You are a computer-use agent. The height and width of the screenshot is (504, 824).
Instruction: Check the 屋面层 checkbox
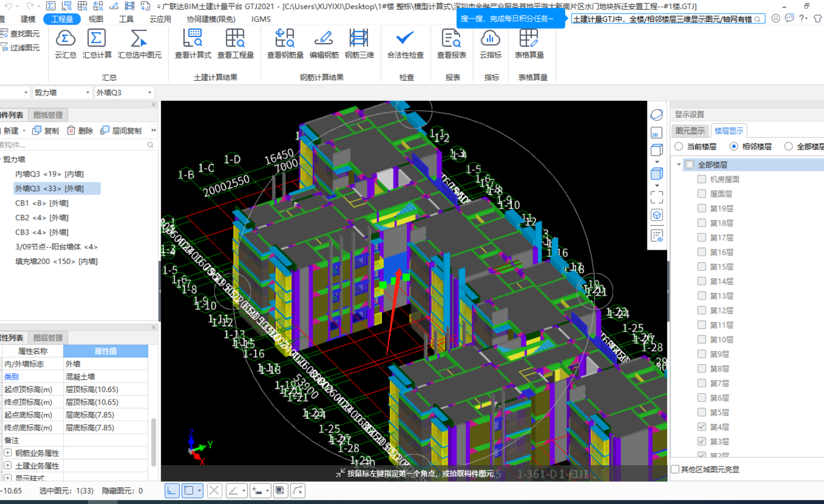point(702,194)
